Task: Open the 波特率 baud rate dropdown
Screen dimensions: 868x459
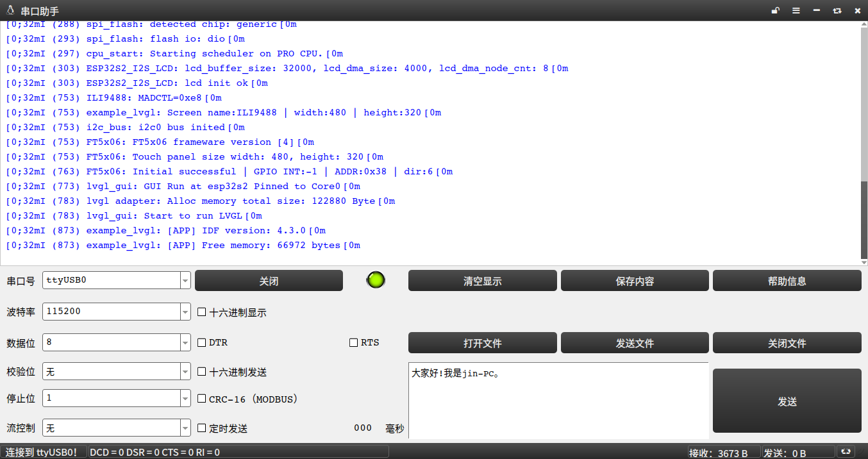Action: (x=185, y=312)
